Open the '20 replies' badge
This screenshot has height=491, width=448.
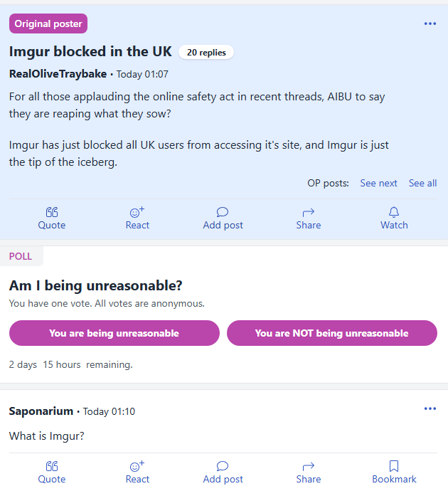[x=206, y=52]
